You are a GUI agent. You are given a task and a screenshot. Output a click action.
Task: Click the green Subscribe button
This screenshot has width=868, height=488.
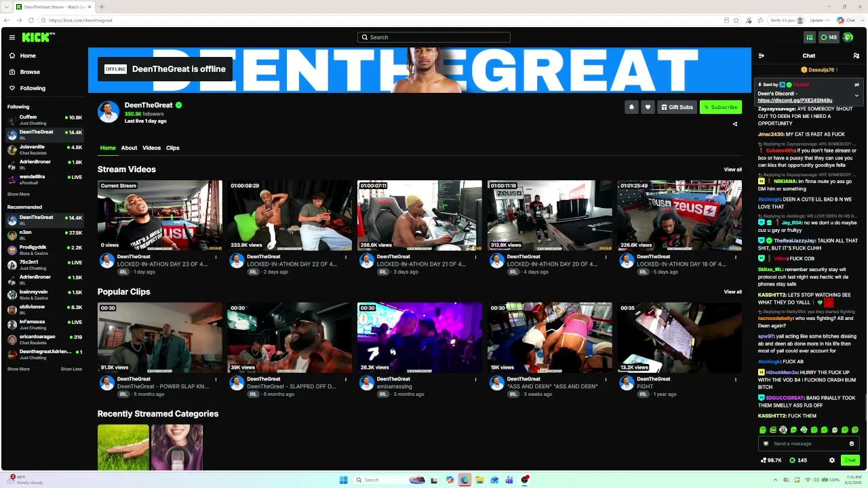(721, 107)
